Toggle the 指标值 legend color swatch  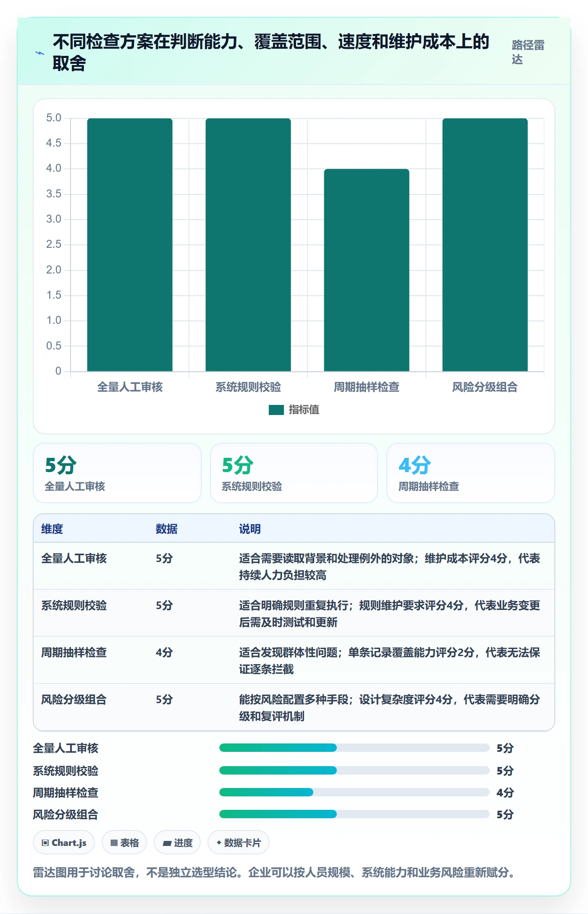click(x=276, y=410)
